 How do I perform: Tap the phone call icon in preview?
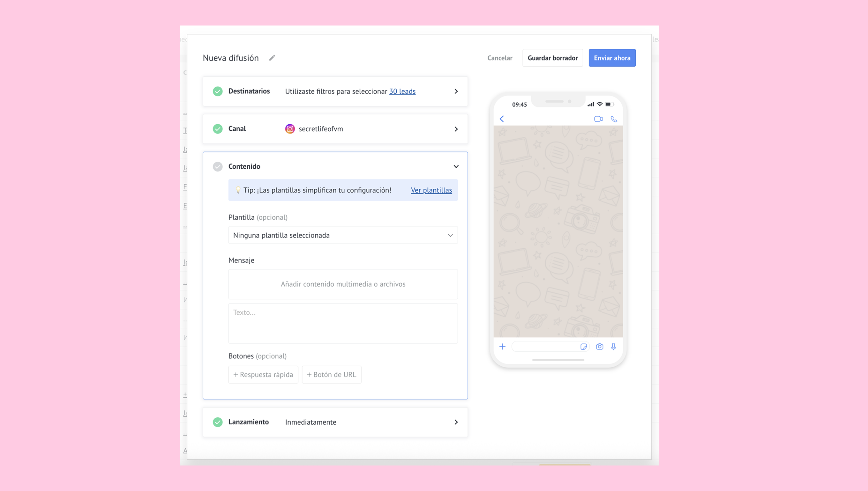(614, 119)
